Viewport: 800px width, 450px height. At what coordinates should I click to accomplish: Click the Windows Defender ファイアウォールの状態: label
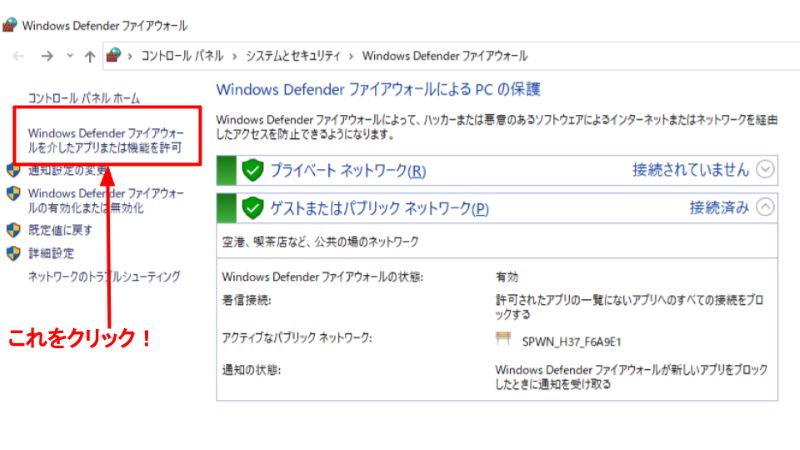click(322, 277)
